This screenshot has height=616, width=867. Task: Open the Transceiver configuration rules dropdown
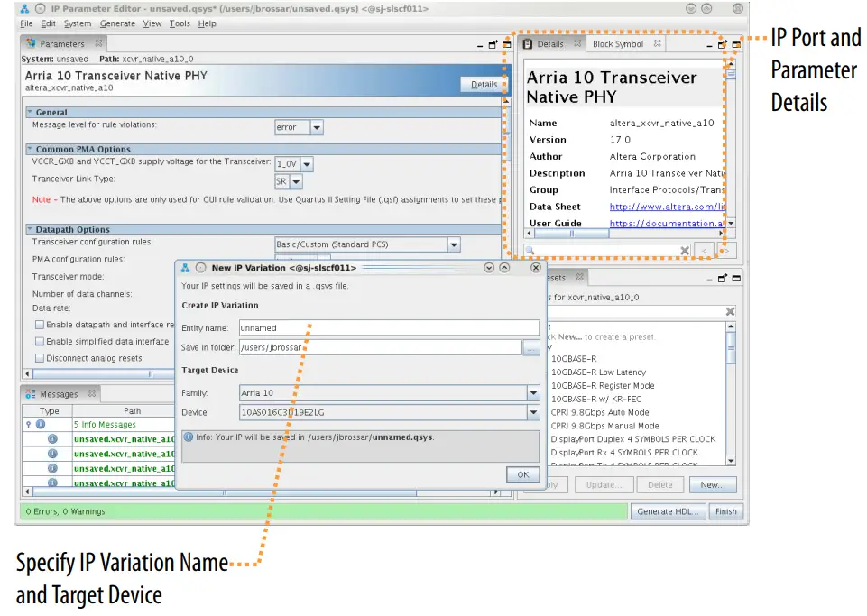click(x=455, y=244)
